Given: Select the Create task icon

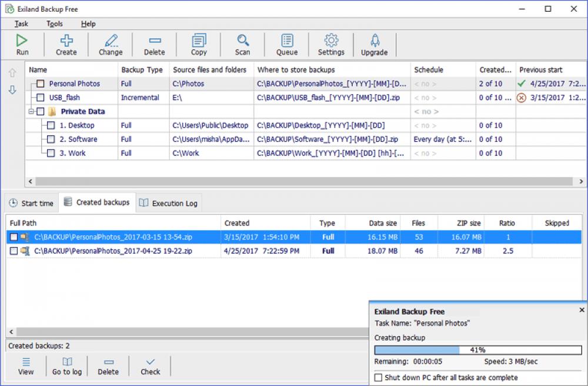Looking at the screenshot, I should click(x=66, y=44).
